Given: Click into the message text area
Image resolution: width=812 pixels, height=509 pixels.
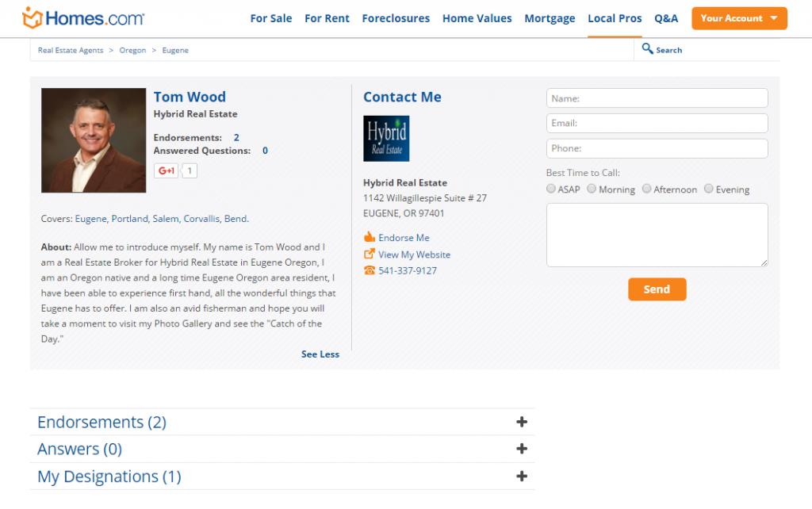Looking at the screenshot, I should tap(657, 235).
